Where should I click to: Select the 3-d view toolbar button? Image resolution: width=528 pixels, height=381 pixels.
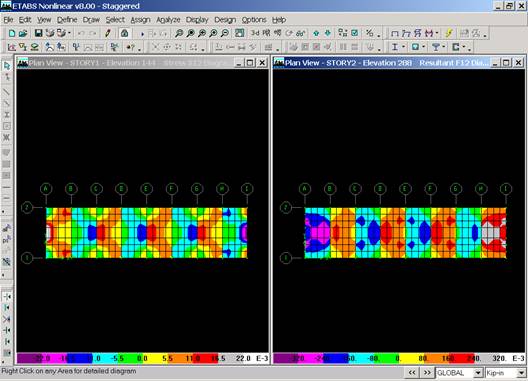[x=255, y=33]
